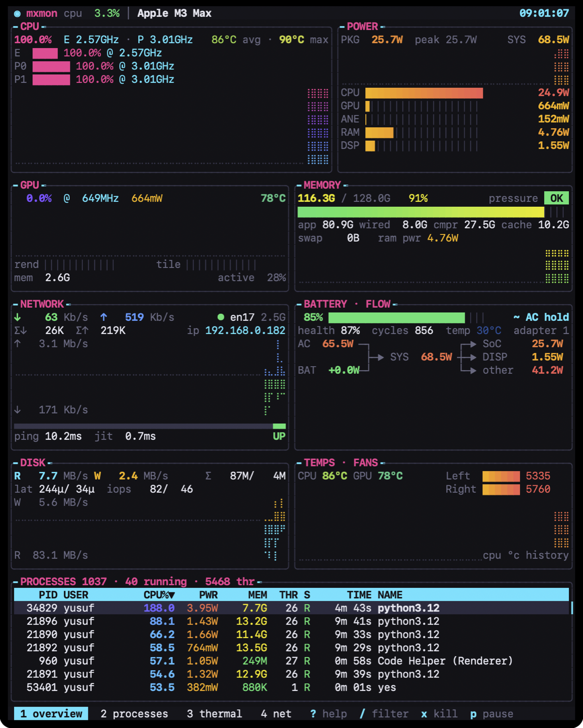This screenshot has width=583, height=728.
Task: Click the FANS label in temps panel
Action: 365,463
